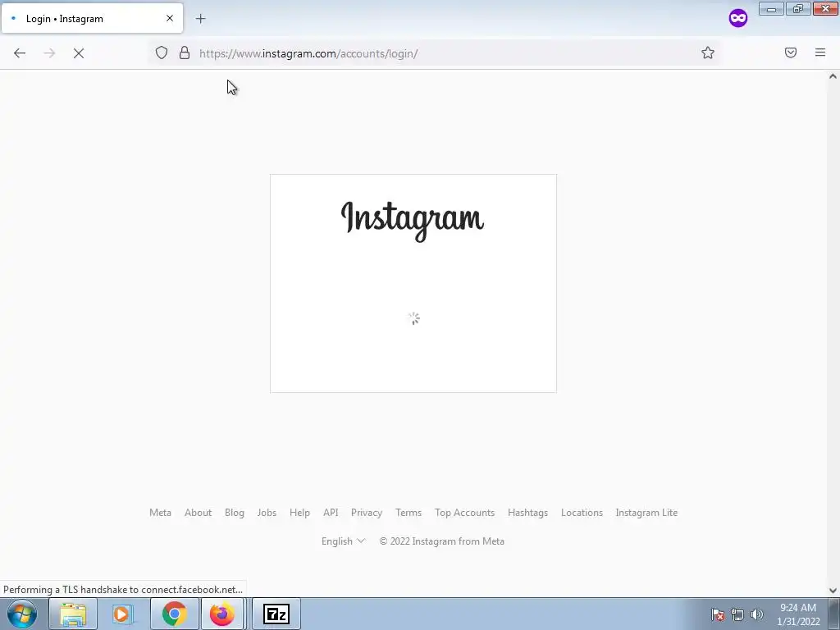The image size is (840, 630).
Task: Restore down the Firefox window
Action: point(798,8)
